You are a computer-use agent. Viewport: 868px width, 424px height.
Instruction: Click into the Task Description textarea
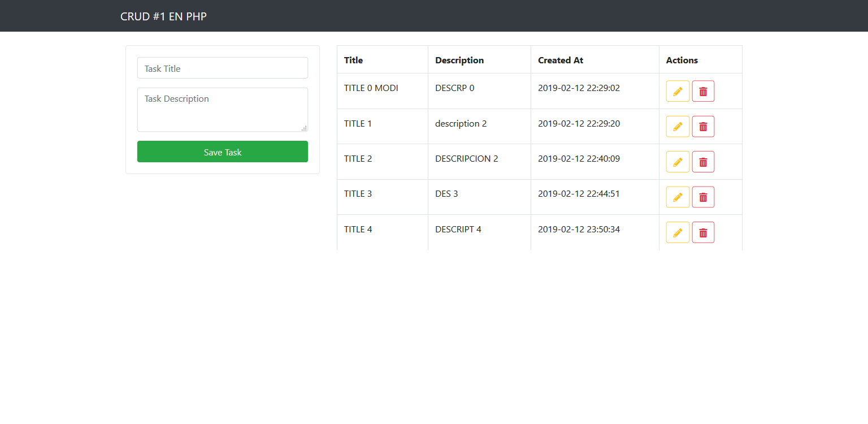[222, 109]
